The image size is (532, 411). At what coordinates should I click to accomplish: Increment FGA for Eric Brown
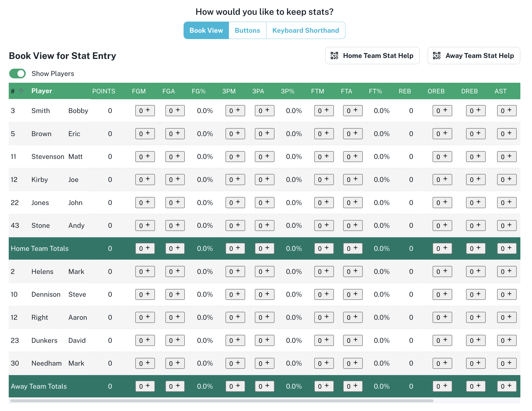tap(175, 134)
